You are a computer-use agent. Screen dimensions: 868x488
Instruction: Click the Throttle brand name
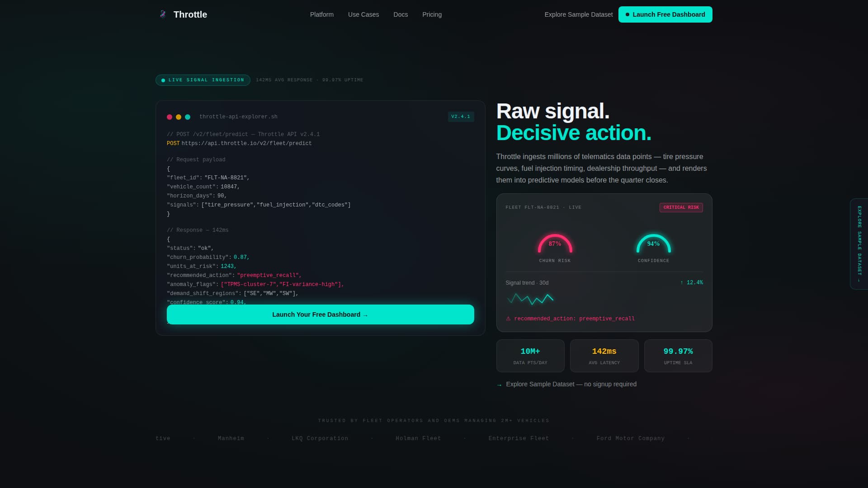[x=190, y=14]
